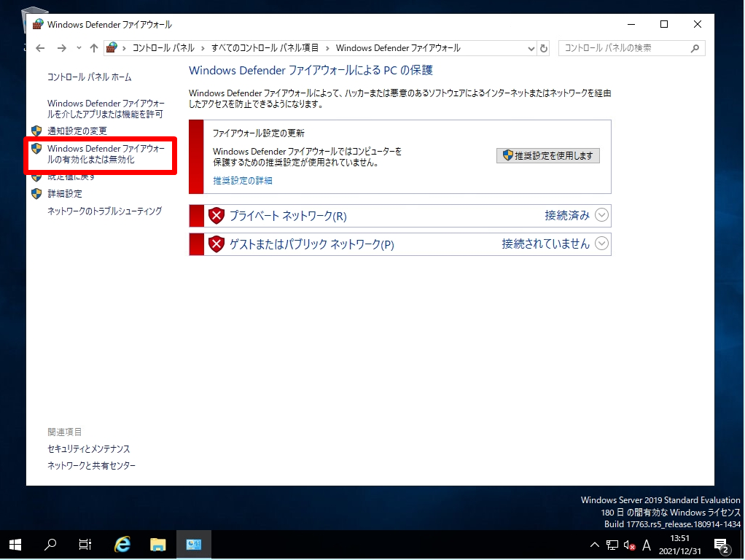Open the Windows Start menu

(x=15, y=545)
